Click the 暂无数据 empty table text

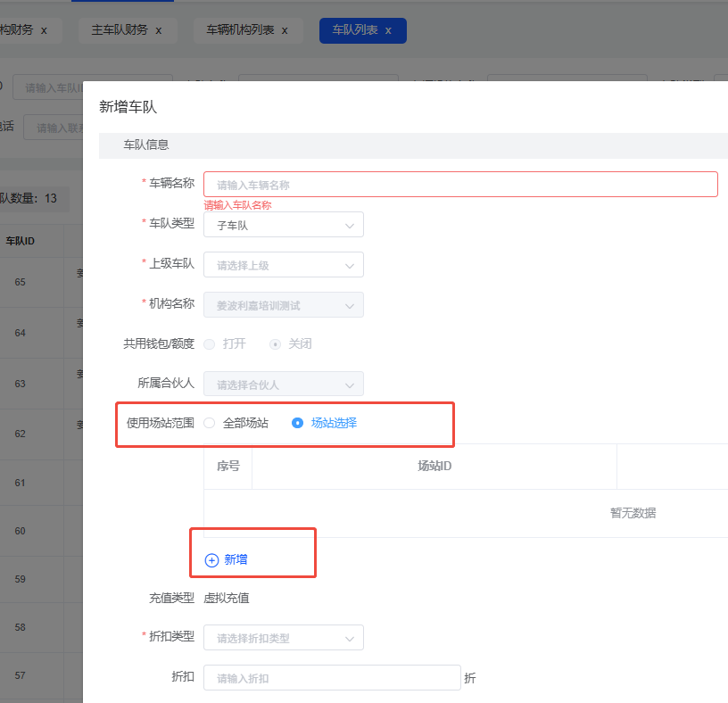coord(633,513)
